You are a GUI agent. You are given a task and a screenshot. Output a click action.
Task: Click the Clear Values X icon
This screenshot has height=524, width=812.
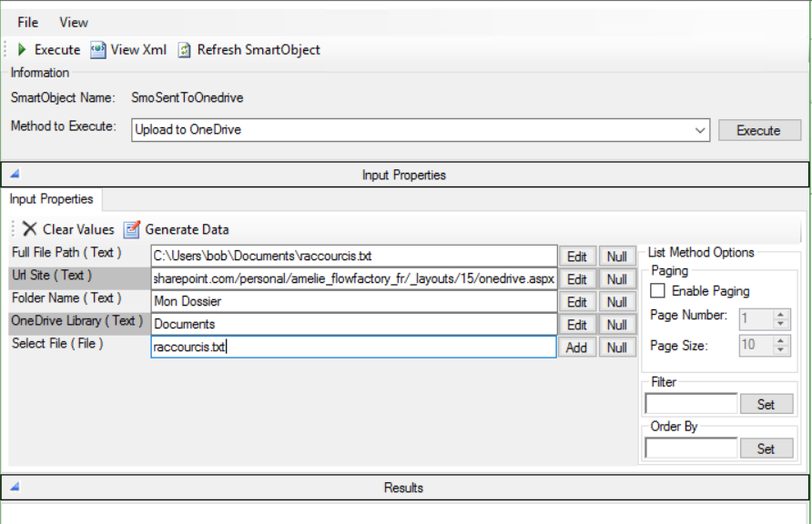tap(30, 229)
